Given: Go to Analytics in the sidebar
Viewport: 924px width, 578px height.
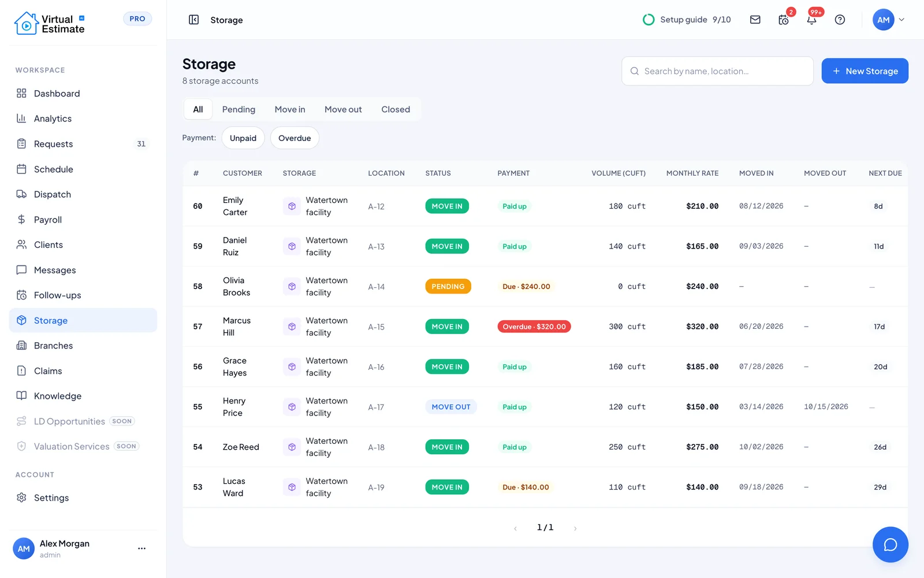Looking at the screenshot, I should [83, 118].
